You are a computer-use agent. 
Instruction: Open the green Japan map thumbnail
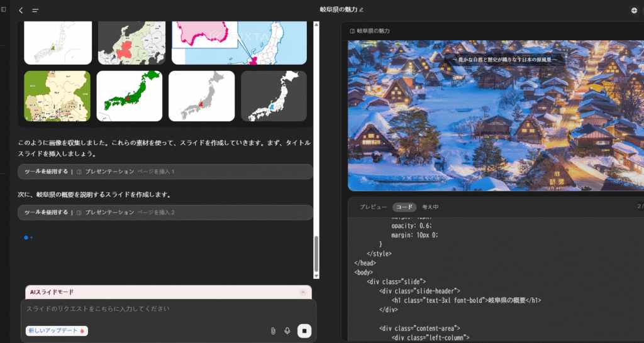point(130,96)
